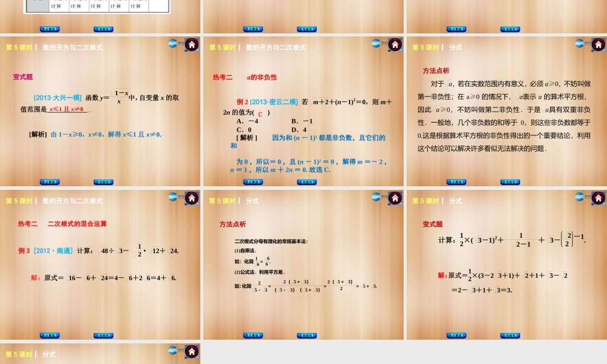This screenshot has width=607, height=364.
Task: Click the source label [2013·大兴一模]
Action: coord(58,98)
